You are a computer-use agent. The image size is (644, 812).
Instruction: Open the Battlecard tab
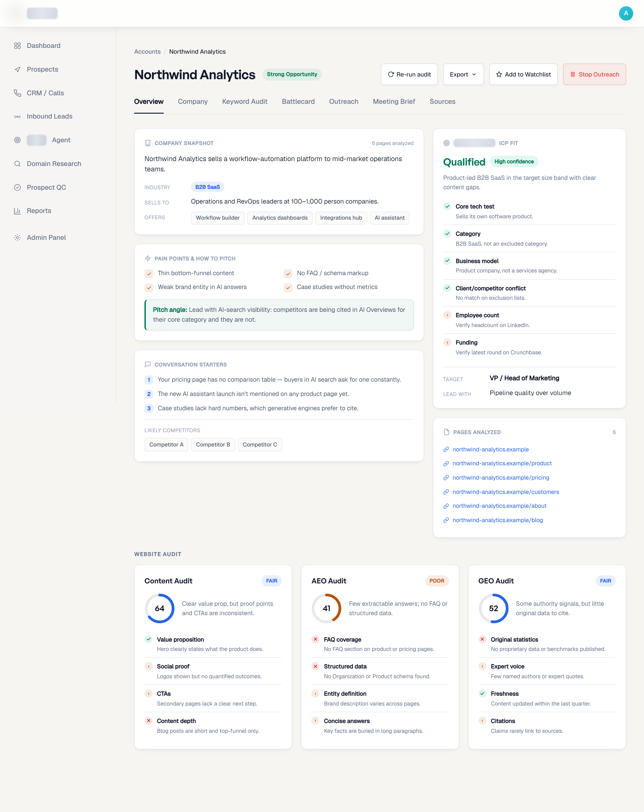(298, 101)
